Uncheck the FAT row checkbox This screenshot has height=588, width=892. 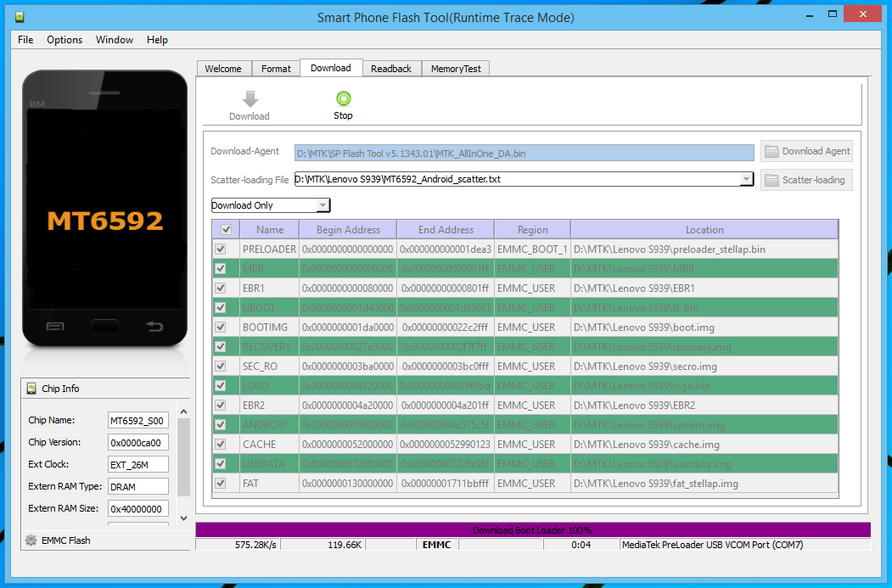[221, 484]
